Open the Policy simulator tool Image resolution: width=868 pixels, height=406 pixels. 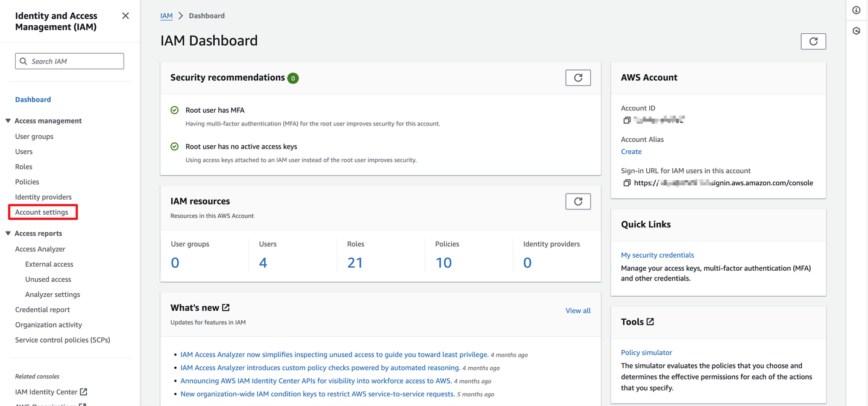646,352
